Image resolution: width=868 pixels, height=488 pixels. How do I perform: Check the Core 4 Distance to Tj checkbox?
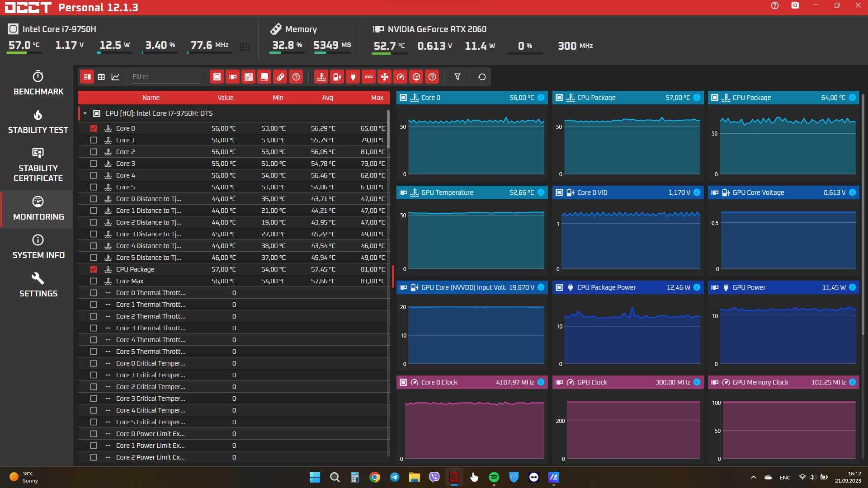click(x=94, y=246)
